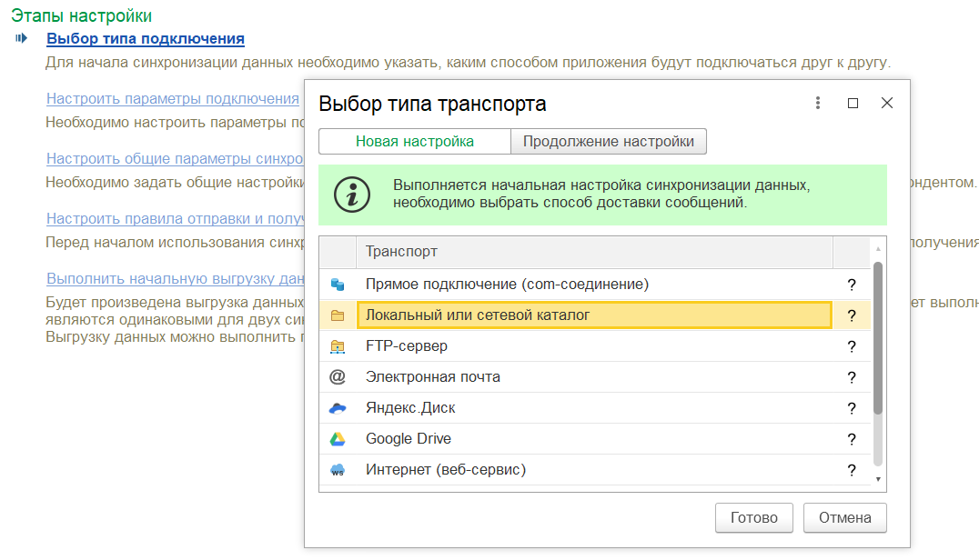Click the Yandex.Disk cloud icon
Screen dimensions: 979x560
click(338, 408)
